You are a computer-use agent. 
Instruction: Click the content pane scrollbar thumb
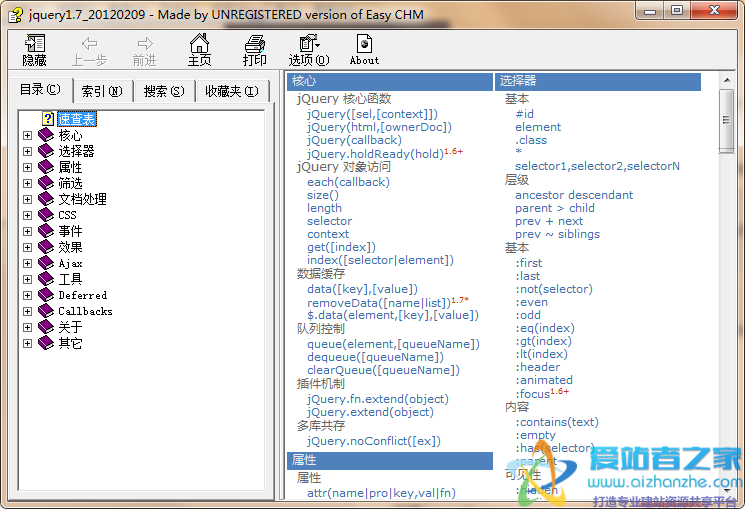[726, 121]
